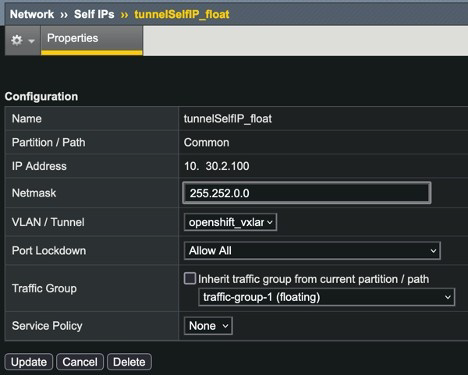
Task: Click the IP Address row label
Action: tap(39, 166)
